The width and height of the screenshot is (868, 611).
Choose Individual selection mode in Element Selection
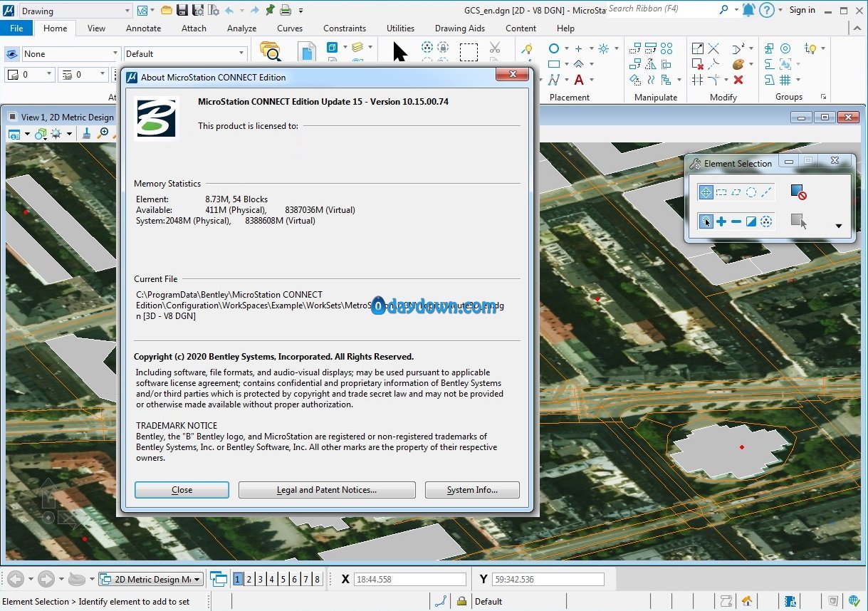pyautogui.click(x=706, y=192)
